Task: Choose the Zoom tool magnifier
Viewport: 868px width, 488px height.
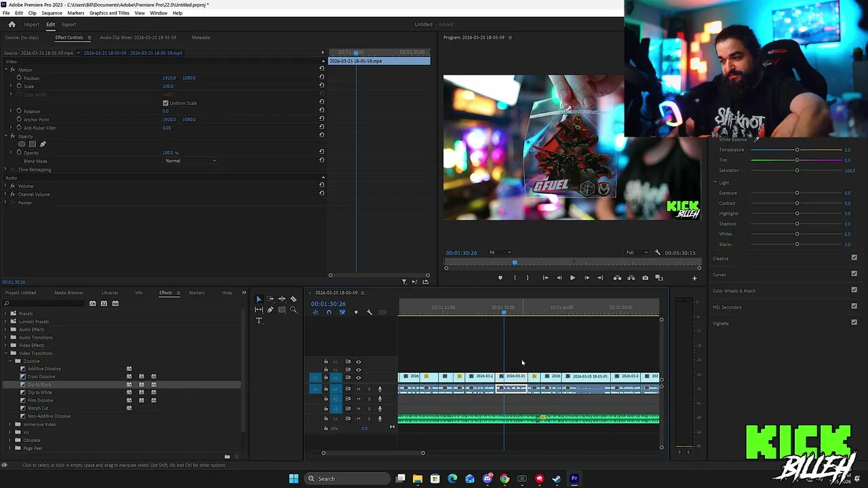Action: (294, 310)
